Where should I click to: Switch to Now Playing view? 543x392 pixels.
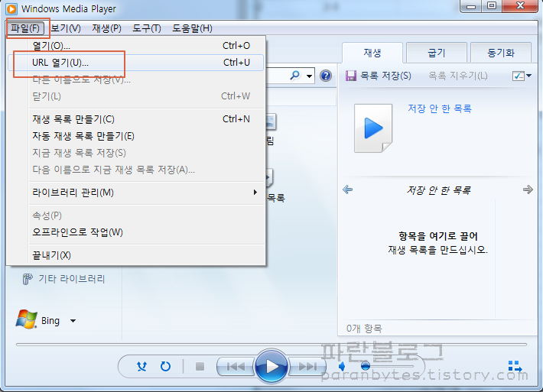pos(515,366)
